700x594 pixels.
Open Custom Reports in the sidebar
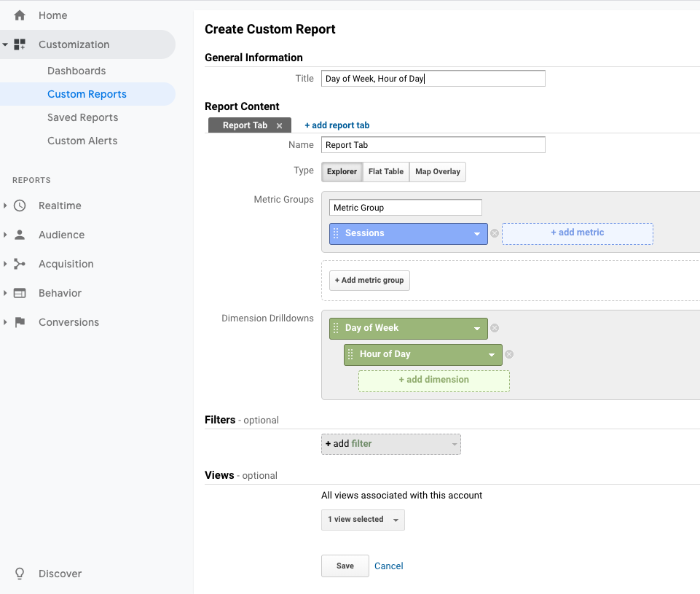(87, 94)
